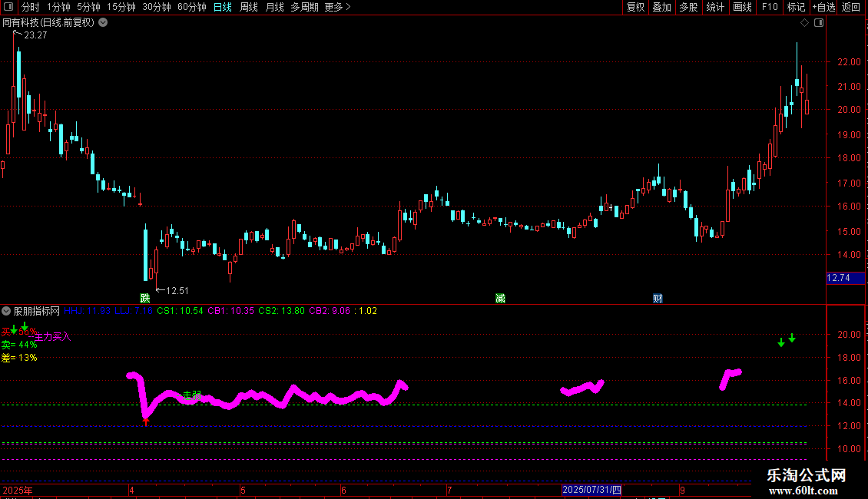Click the CS2: 13.80 indicator value
The height and width of the screenshot is (499, 868).
pos(282,311)
